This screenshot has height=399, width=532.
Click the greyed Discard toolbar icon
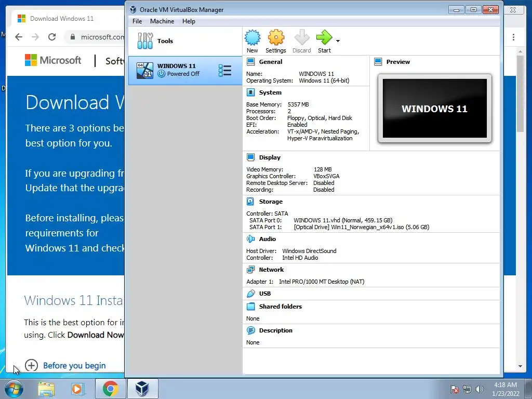point(302,37)
